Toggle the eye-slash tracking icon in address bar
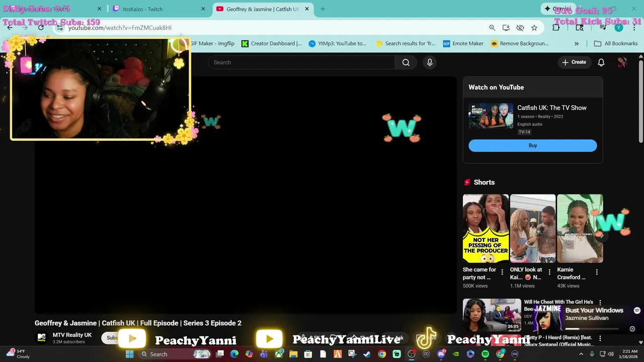 pyautogui.click(x=520, y=28)
